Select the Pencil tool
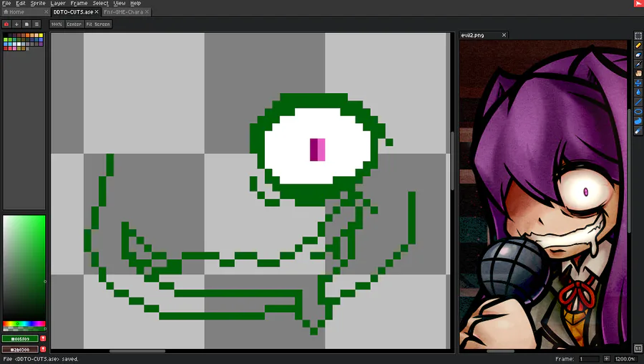The width and height of the screenshot is (644, 364). [x=638, y=45]
